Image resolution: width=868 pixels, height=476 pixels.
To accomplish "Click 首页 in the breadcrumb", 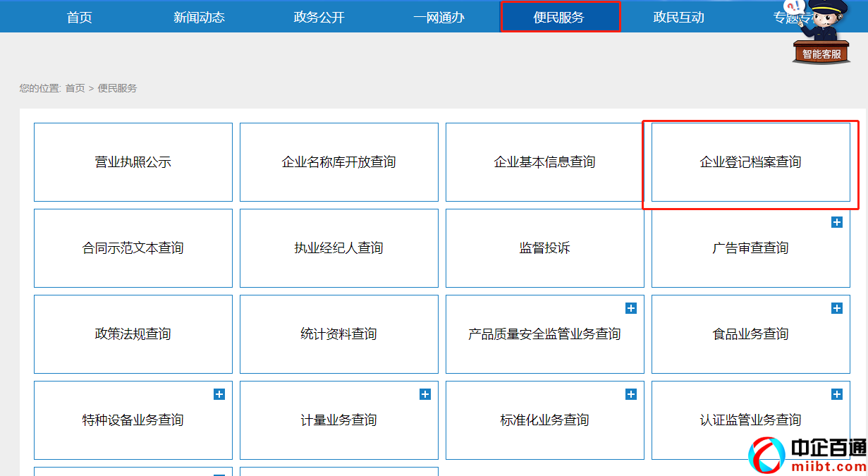I will tap(73, 87).
